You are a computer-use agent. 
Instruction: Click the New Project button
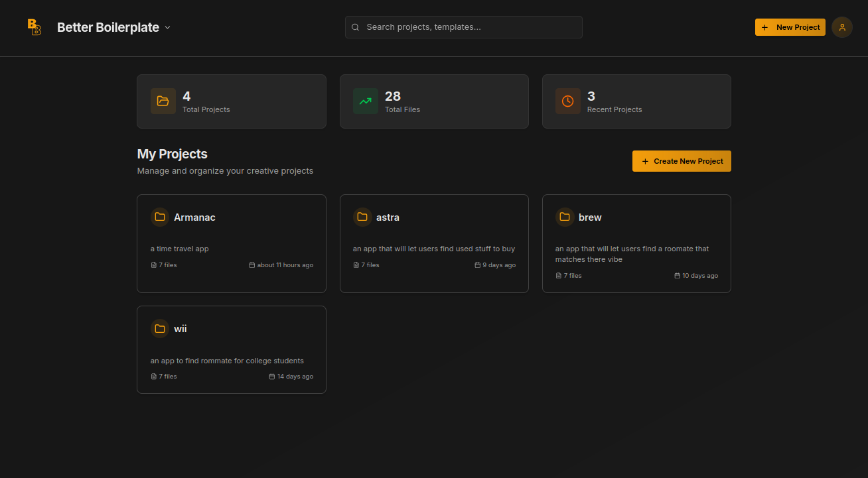point(790,27)
